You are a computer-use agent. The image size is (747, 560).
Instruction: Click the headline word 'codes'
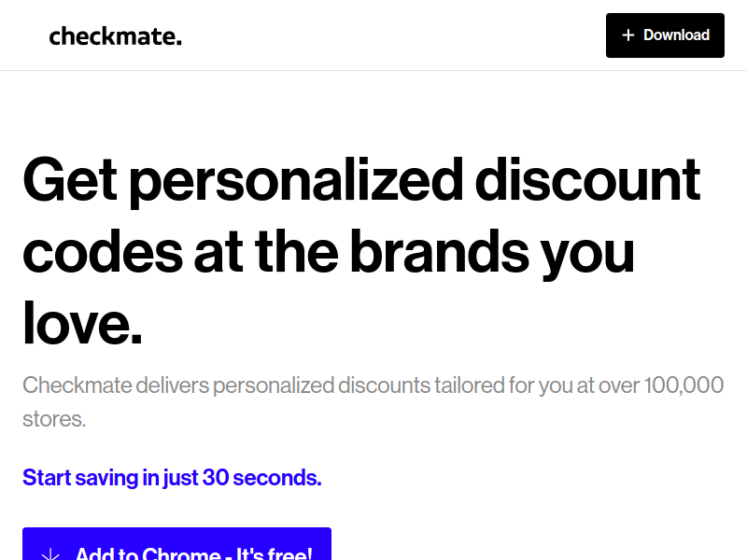103,251
